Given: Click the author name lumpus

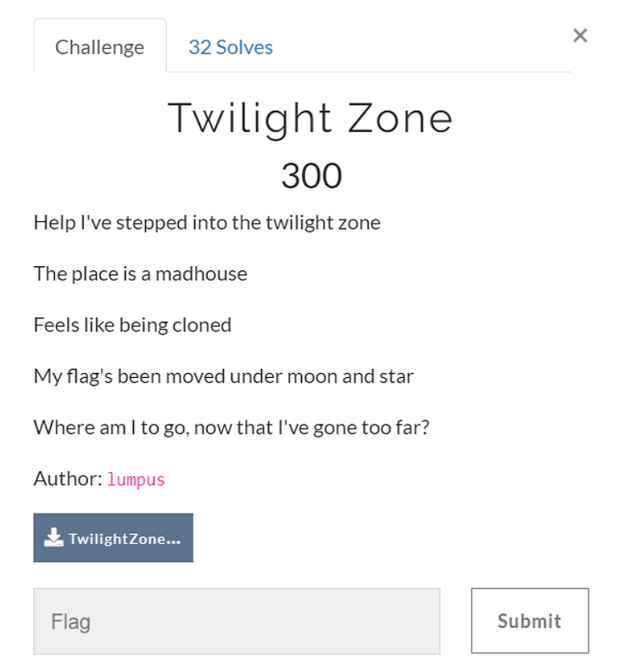Looking at the screenshot, I should [136, 480].
